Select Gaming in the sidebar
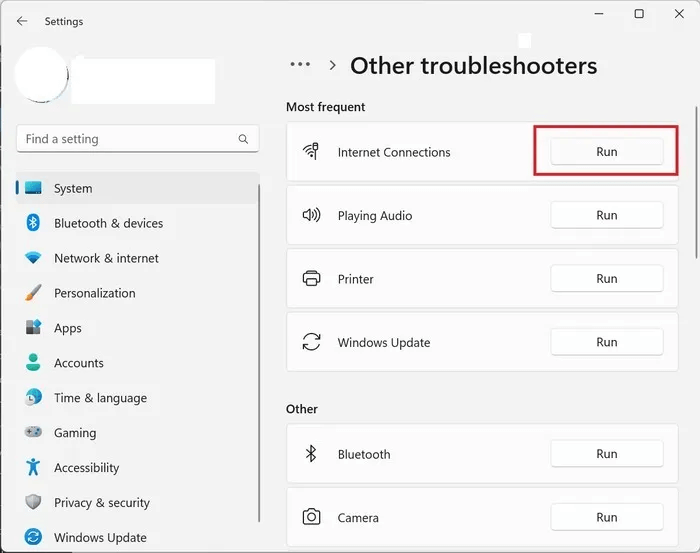 (138, 432)
